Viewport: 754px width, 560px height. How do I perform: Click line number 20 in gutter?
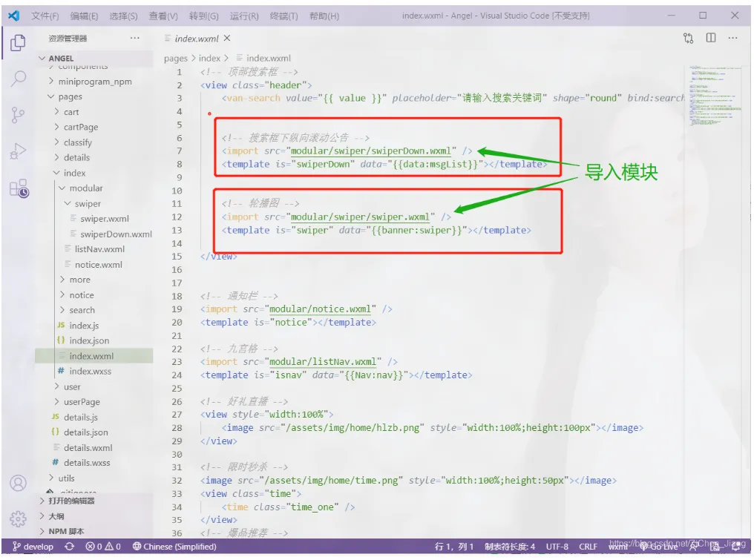point(177,323)
